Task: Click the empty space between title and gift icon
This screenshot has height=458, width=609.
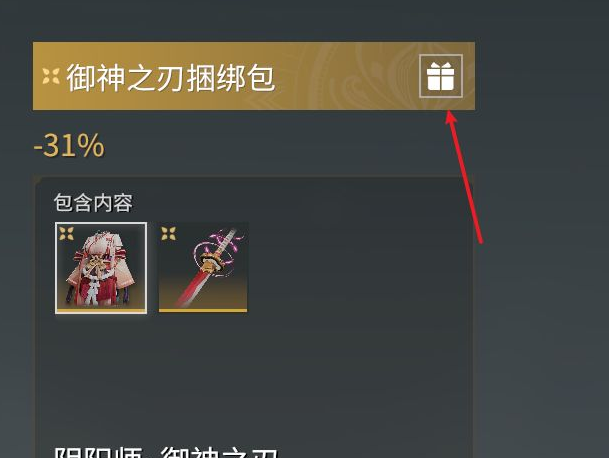Action: tap(348, 76)
